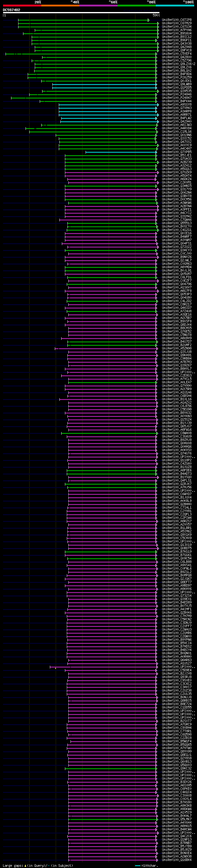Select label UniRef100_C6BSH4
Viewport: 197px width, 868px height.
coord(177,396)
